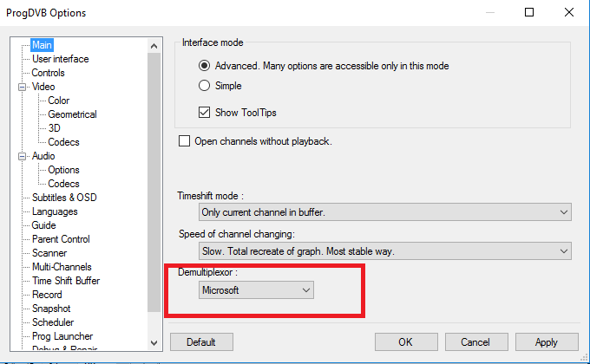The width and height of the screenshot is (590, 364).
Task: Open the Timeshift mode dropdown
Action: coord(385,212)
